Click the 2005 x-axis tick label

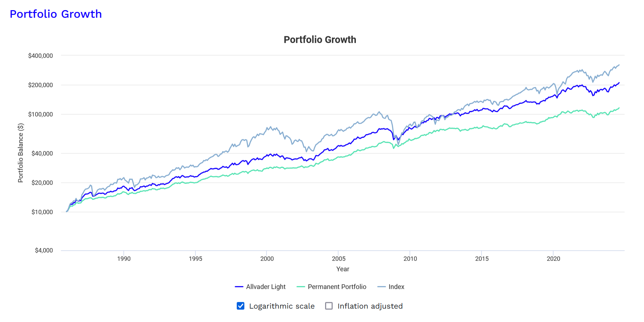(339, 259)
